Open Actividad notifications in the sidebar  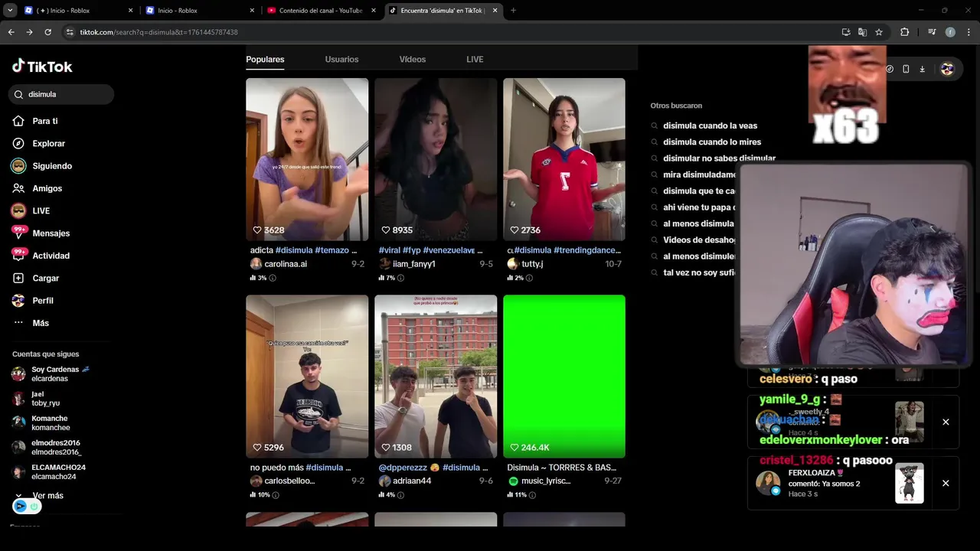coord(41,256)
